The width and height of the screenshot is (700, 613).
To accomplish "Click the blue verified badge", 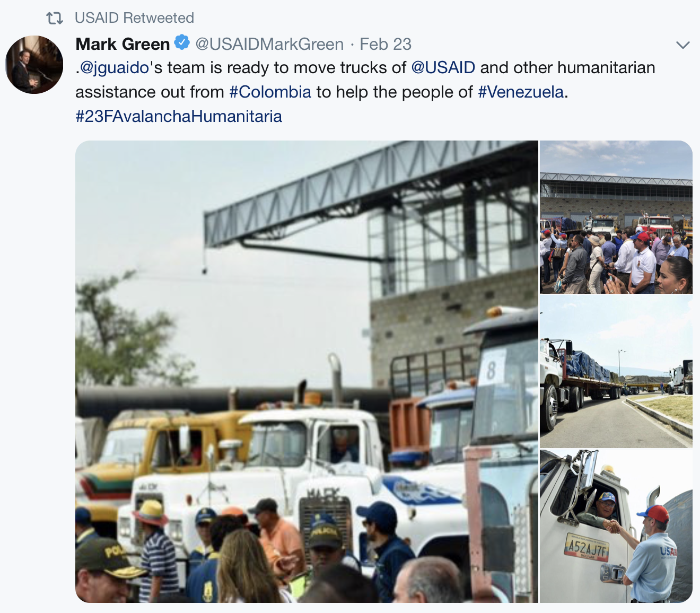I will (182, 42).
